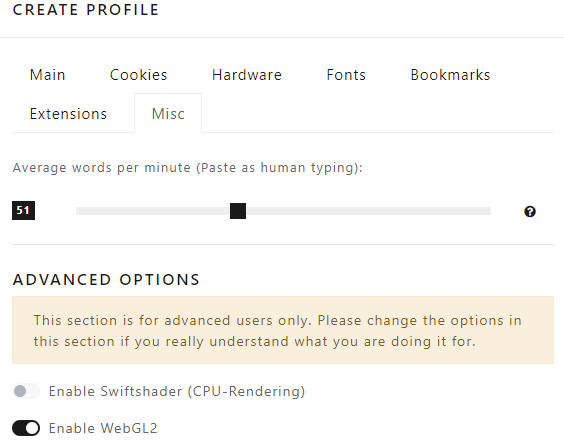Click the advanced users warning banner
564x441 pixels.
click(283, 330)
